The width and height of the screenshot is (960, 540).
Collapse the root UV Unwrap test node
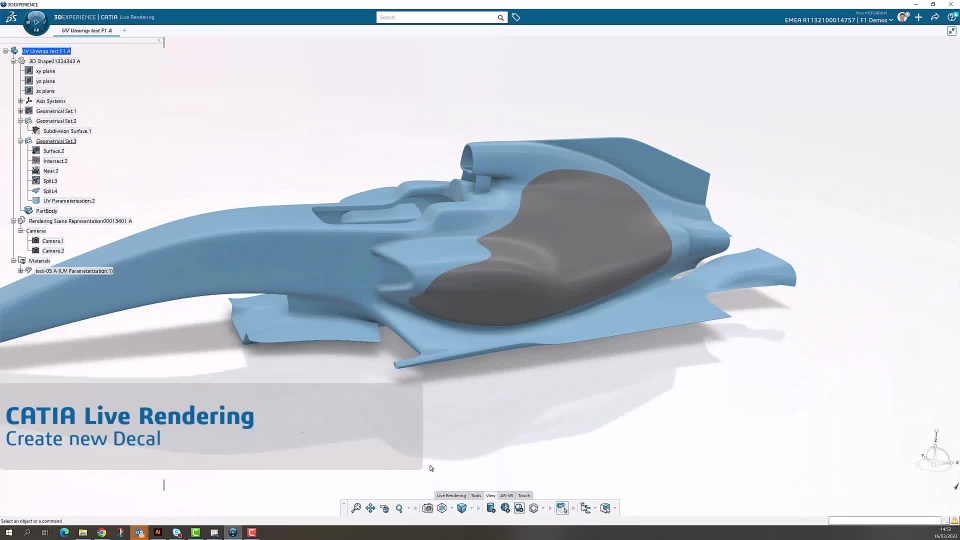6,51
